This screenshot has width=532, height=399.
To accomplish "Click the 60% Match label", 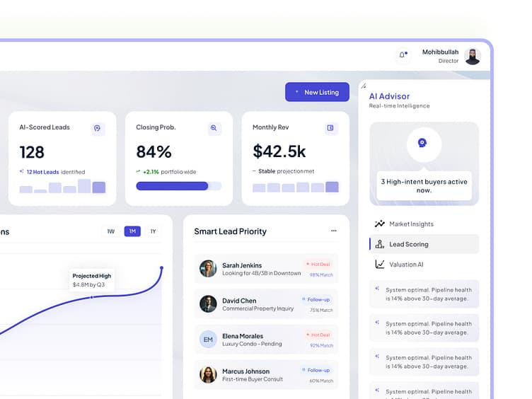I will pos(321,381).
